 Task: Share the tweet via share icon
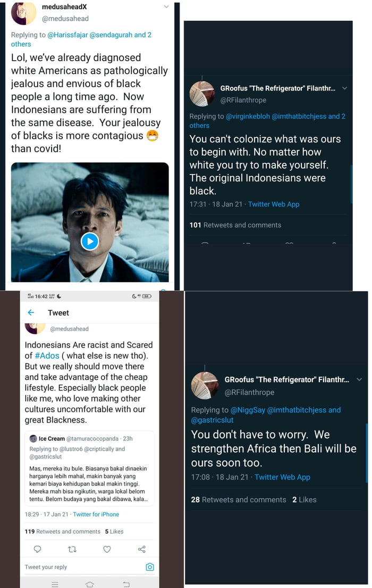pos(141,549)
